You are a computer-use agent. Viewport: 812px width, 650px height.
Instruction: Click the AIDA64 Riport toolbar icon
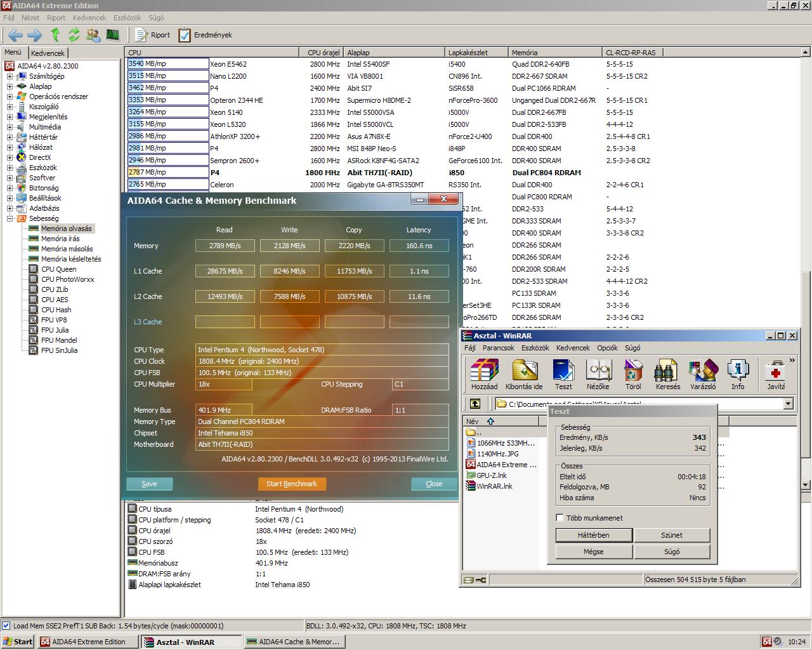pos(153,35)
